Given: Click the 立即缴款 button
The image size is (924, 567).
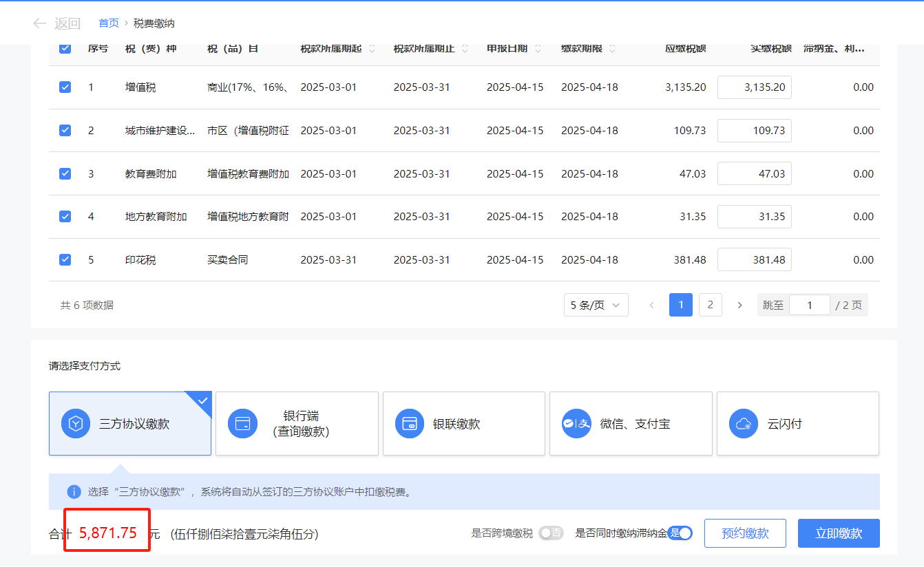Looking at the screenshot, I should (838, 533).
